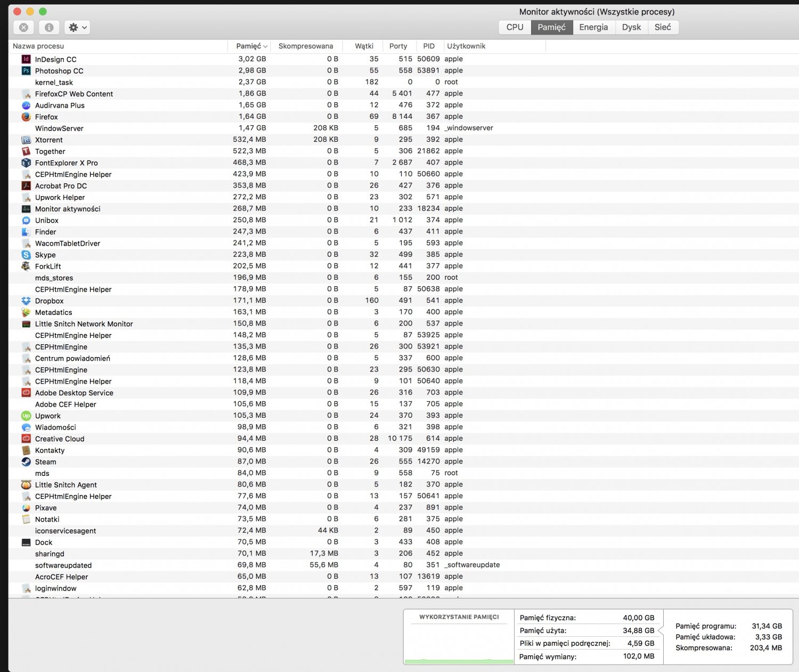Sort by Skompresowana column header
The image size is (799, 672).
[x=306, y=46]
